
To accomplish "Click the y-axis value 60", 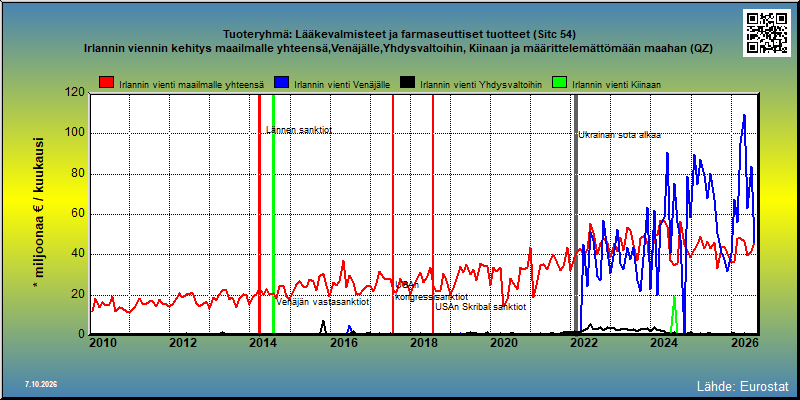I will 79,214.
